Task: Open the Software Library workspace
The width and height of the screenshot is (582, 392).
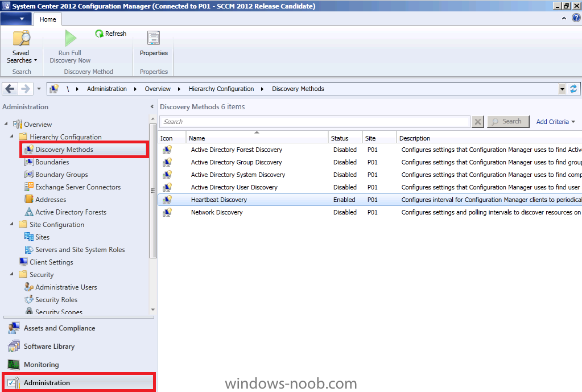Action: coord(79,346)
